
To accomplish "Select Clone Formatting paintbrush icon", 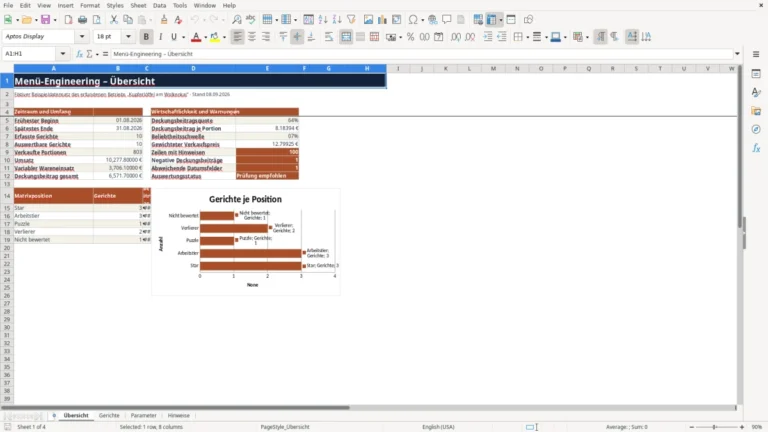I will point(164,20).
